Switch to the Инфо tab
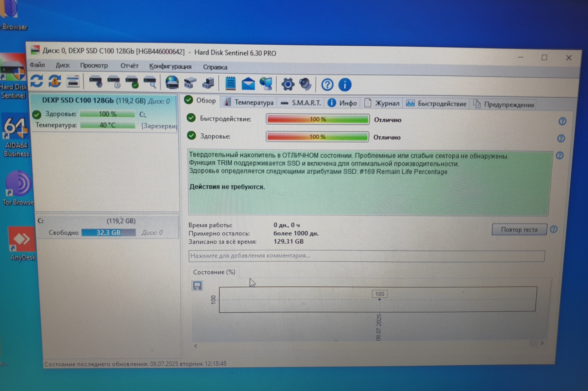Screen dimensions: 588x391 pos(343,103)
